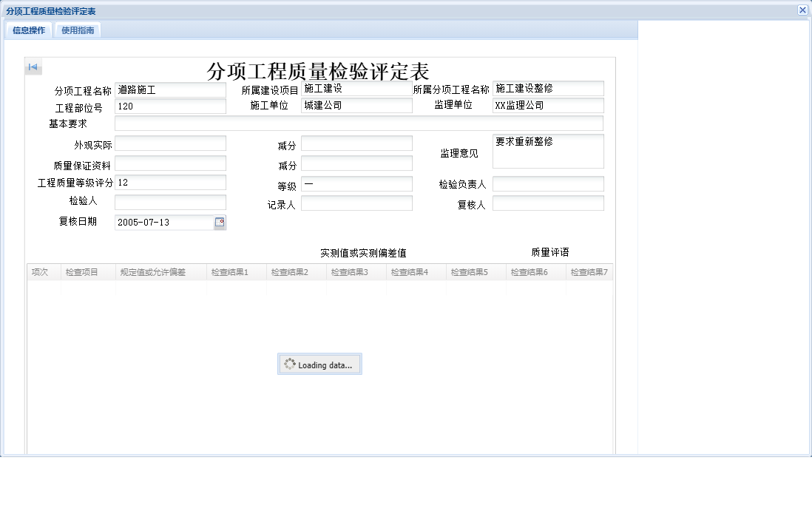Click the 检查项目 column header
Image resolution: width=812 pixels, height=508 pixels.
[87, 271]
